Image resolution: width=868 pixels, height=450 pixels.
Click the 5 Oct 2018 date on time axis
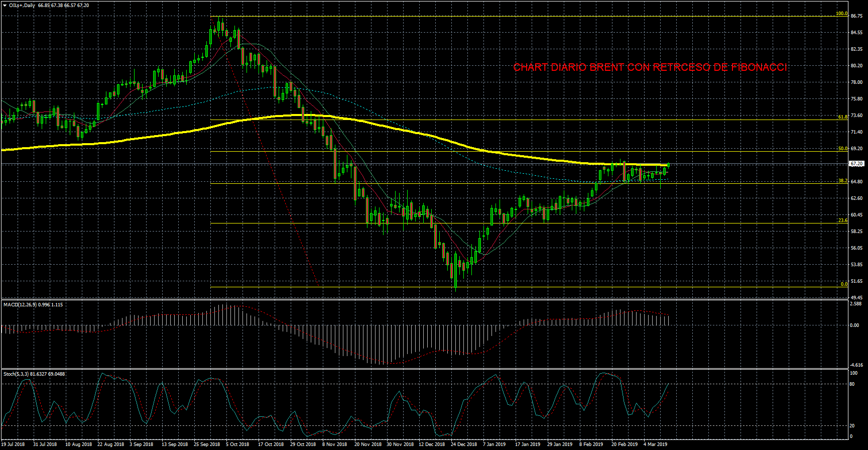point(237,444)
